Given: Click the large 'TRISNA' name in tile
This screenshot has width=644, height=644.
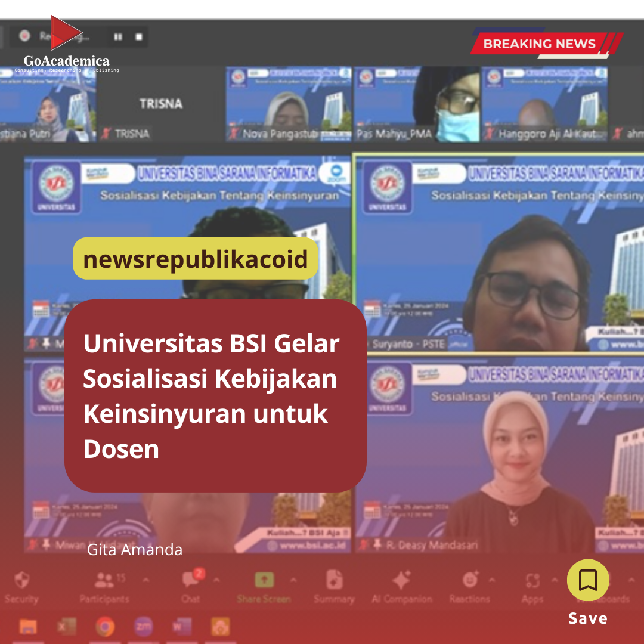Looking at the screenshot, I should click(160, 104).
